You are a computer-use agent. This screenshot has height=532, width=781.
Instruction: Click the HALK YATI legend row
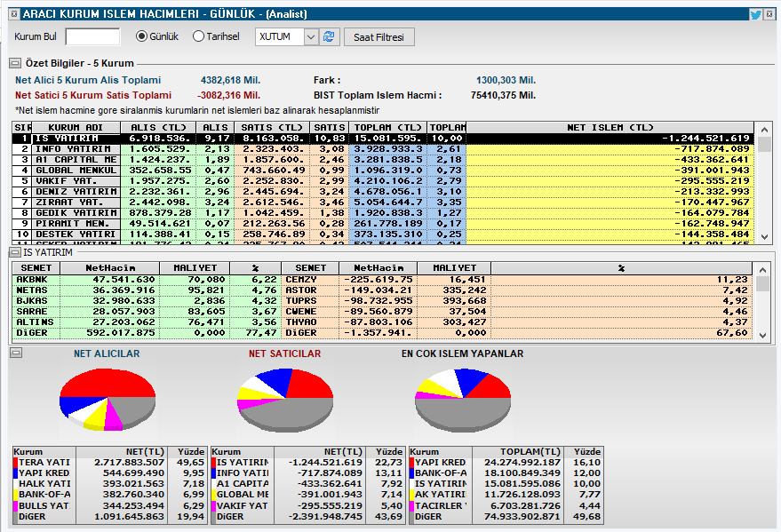[x=109, y=484]
